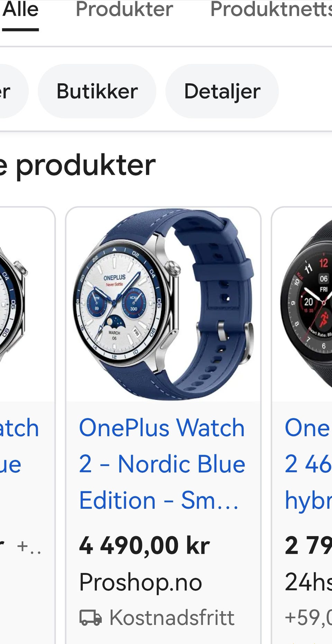Tap the cut-off chip left of Butikker
This screenshot has height=644, width=332.
[13, 91]
